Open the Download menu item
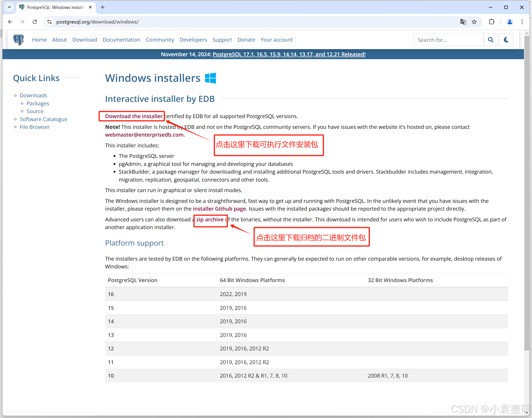This screenshot has width=532, height=418. (x=85, y=40)
